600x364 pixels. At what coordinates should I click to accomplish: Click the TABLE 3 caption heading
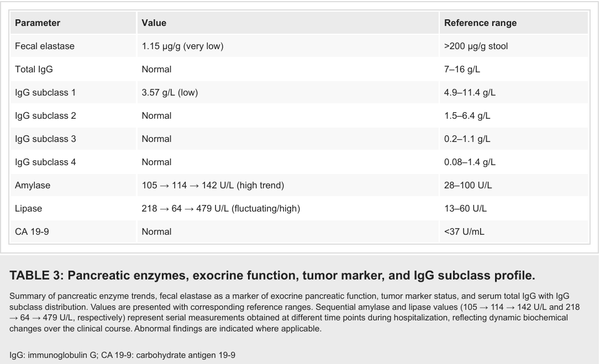click(x=272, y=275)
